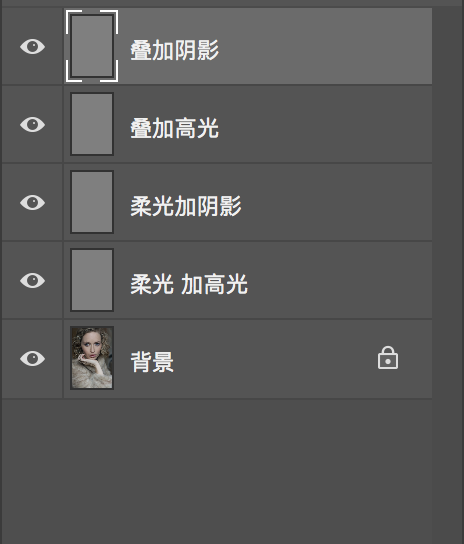464x544 pixels.
Task: Select the 背景 layer name
Action: [x=152, y=362]
